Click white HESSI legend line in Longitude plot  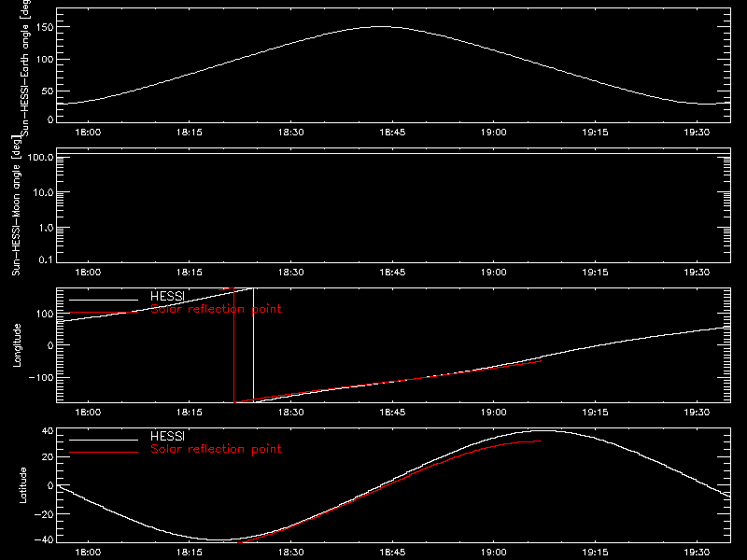(104, 300)
